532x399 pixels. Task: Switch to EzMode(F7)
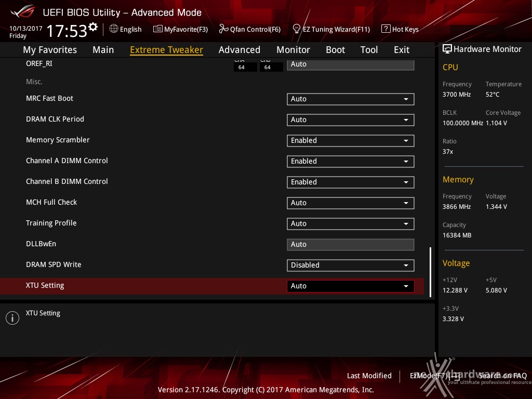coord(435,376)
